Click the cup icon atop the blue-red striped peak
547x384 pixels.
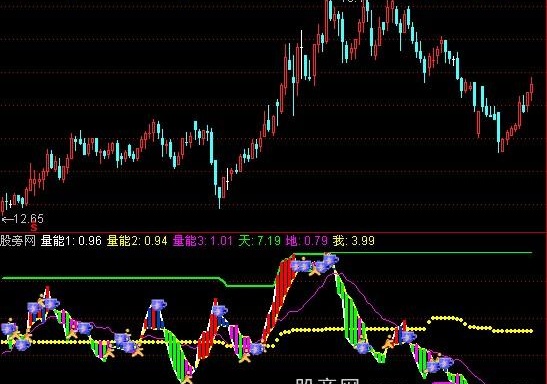pos(158,304)
